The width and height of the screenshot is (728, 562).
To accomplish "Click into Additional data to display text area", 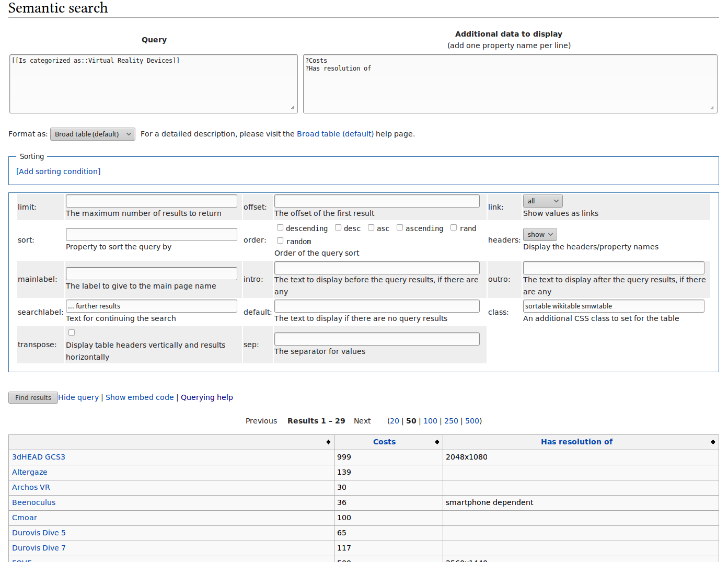I will click(510, 84).
